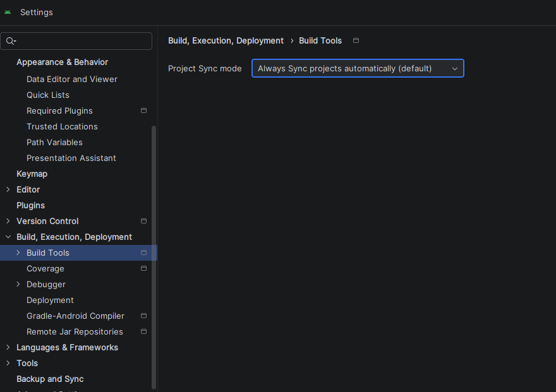Expand the Version Control node

tap(8, 221)
